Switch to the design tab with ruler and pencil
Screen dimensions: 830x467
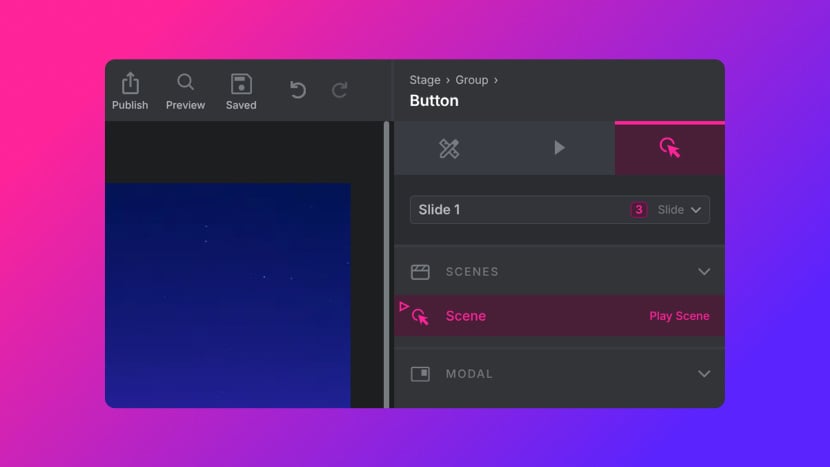coord(449,149)
